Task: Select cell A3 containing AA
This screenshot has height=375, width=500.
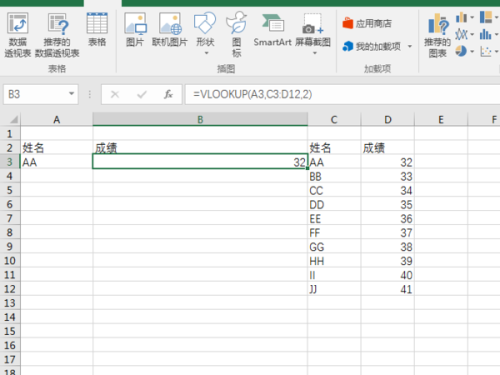Action: click(x=57, y=162)
